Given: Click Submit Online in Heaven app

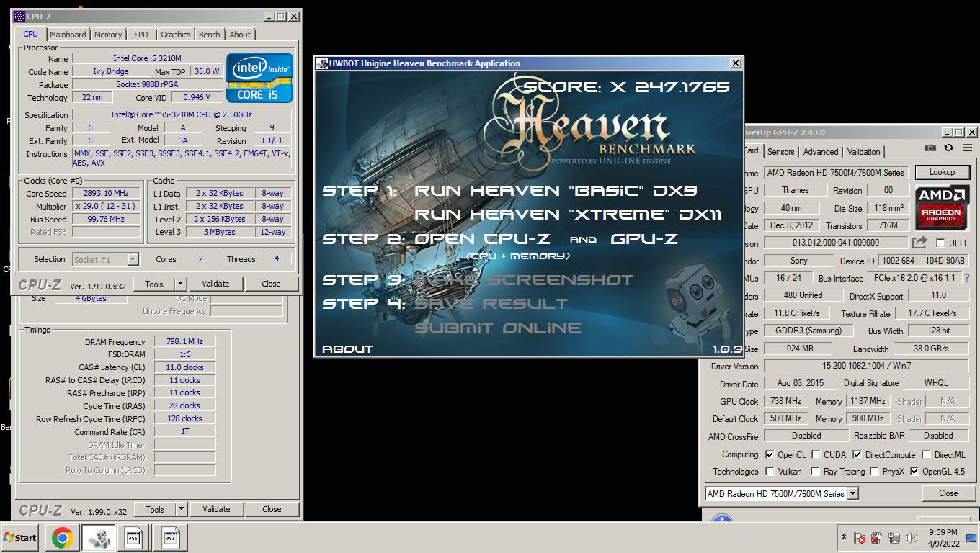Looking at the screenshot, I should pos(498,328).
